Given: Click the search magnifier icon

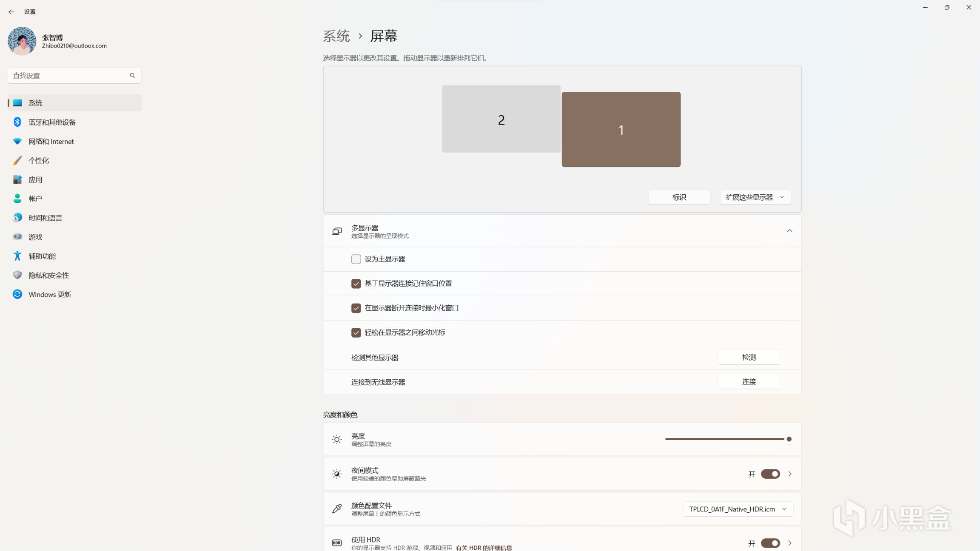Looking at the screenshot, I should (132, 76).
